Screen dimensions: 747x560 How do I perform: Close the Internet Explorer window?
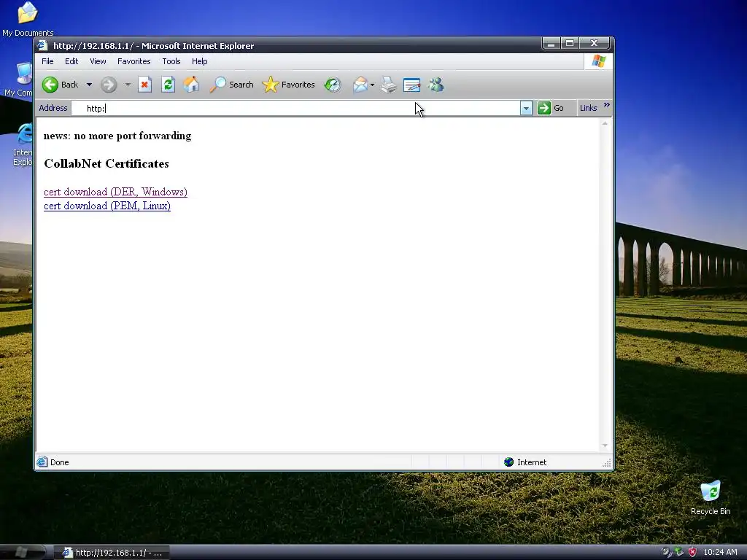tap(594, 44)
